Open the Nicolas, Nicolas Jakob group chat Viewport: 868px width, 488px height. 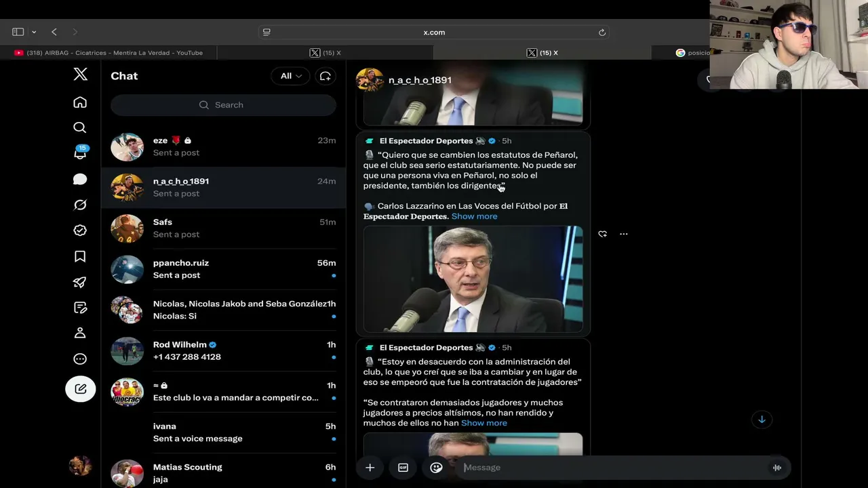(x=223, y=310)
